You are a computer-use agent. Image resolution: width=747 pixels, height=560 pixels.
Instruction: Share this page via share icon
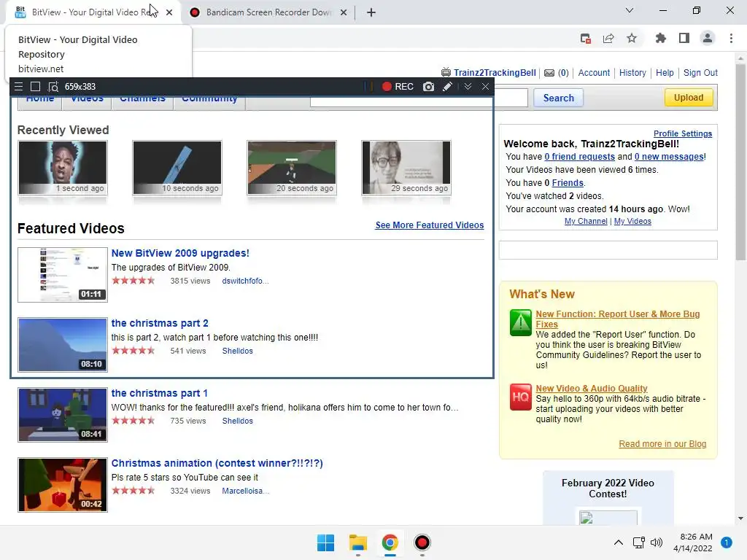coord(608,39)
